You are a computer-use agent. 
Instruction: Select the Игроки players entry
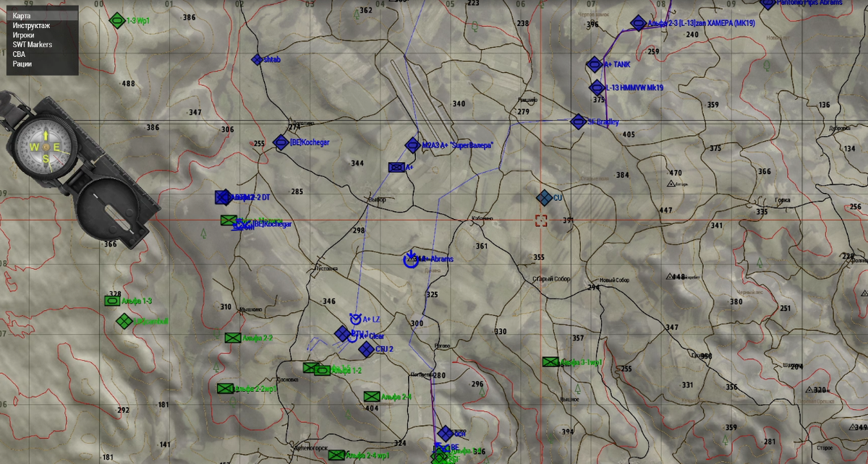(x=22, y=35)
